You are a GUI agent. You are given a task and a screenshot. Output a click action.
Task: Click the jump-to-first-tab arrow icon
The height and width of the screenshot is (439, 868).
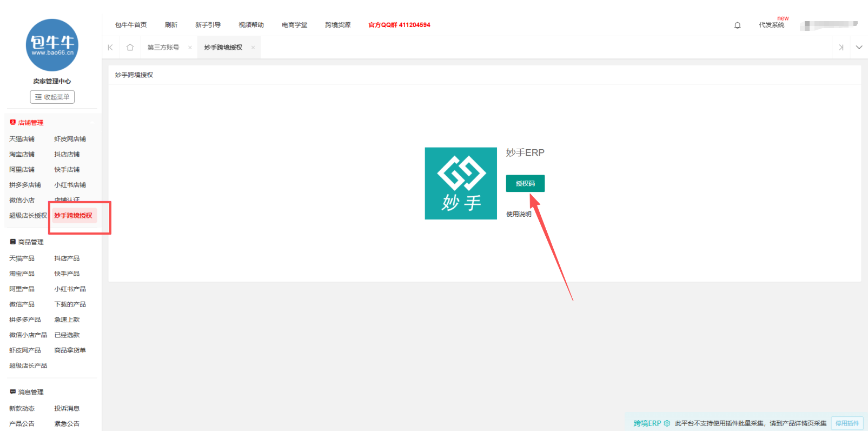pos(110,48)
